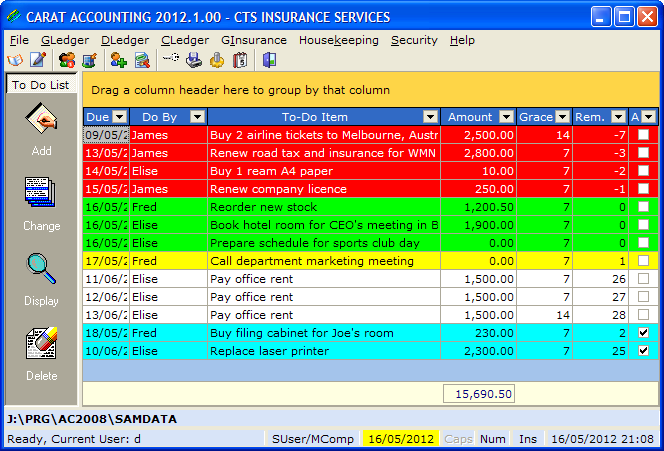Viewport: 664px width, 451px height.
Task: Maximize the Carat Accounting window
Action: 624,17
